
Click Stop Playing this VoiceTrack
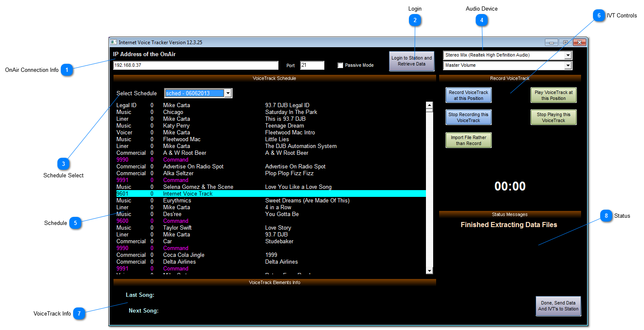(x=553, y=117)
